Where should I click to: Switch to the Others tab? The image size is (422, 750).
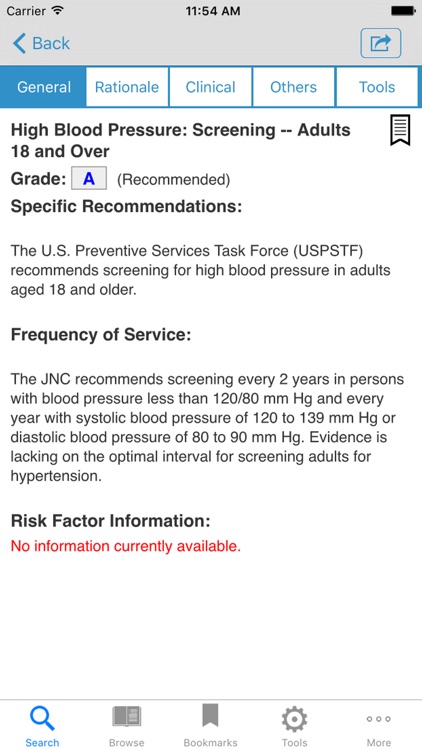(294, 87)
